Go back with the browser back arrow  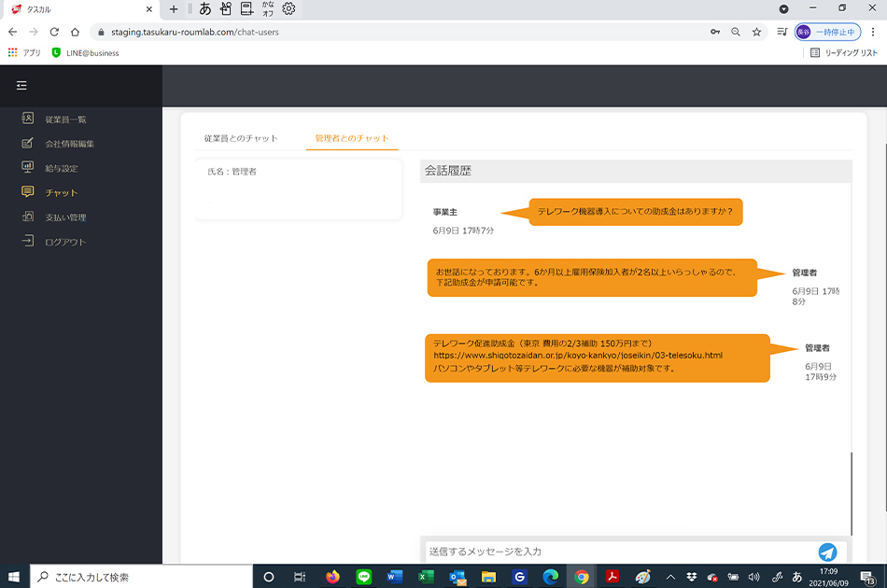(x=12, y=32)
